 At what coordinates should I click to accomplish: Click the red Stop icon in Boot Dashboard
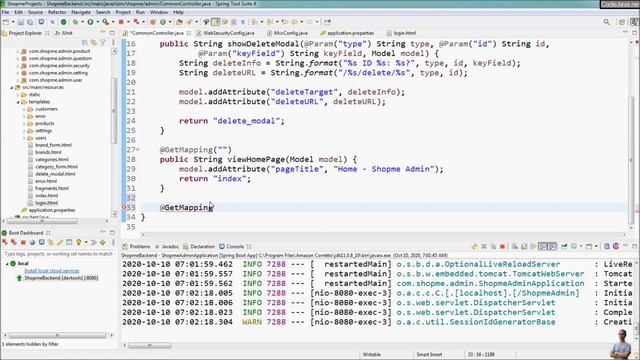point(23,242)
